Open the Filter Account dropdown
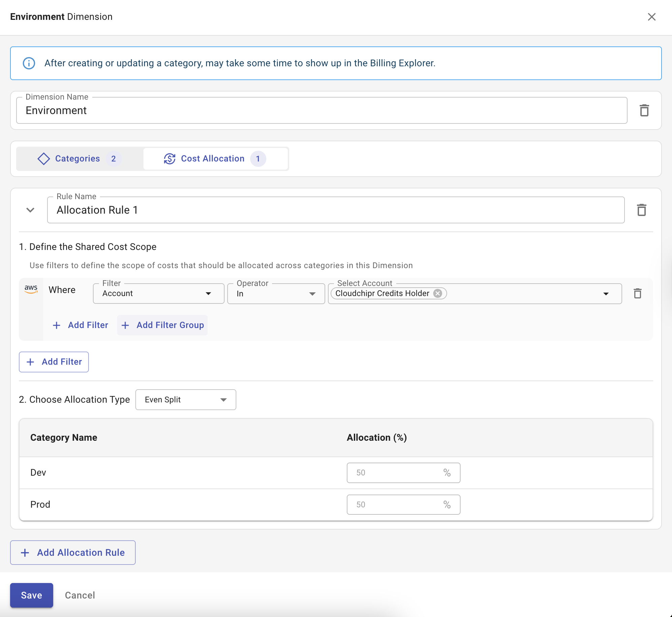 (158, 294)
